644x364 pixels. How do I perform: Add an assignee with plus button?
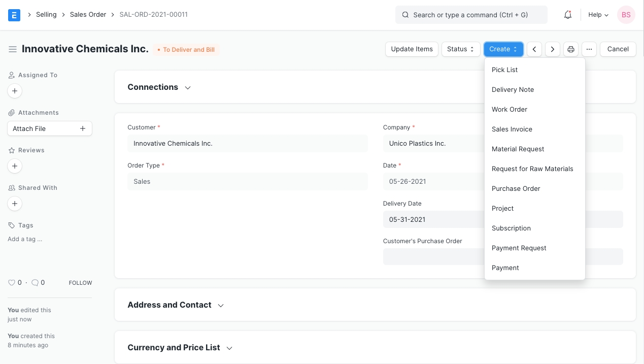coord(15,91)
